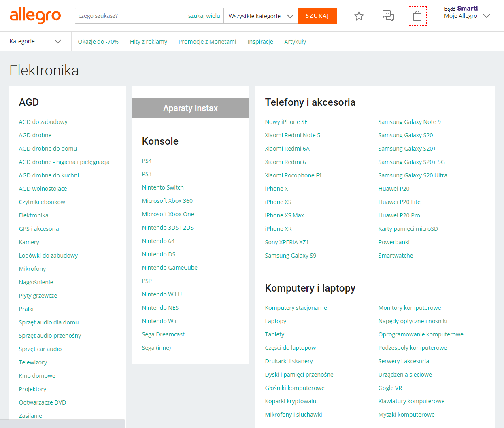Open Promocje z Monetami tab
The height and width of the screenshot is (428, 504).
pyautogui.click(x=207, y=42)
